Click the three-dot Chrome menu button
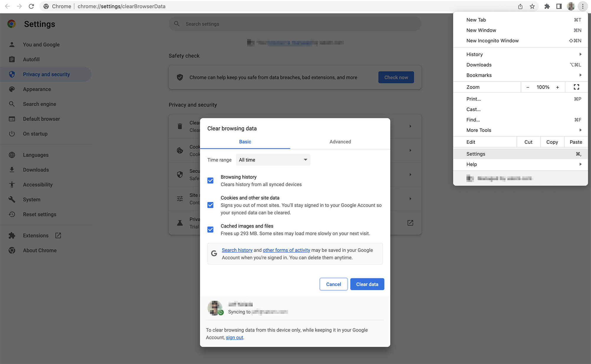Viewport: 591px width, 364px height. coord(583,6)
